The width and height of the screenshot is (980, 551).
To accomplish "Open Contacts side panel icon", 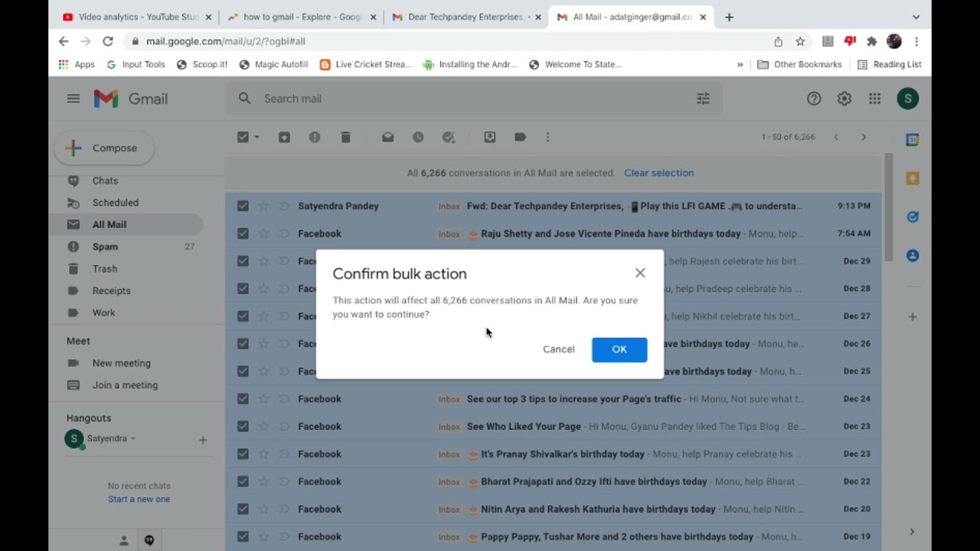I will pos(913,256).
